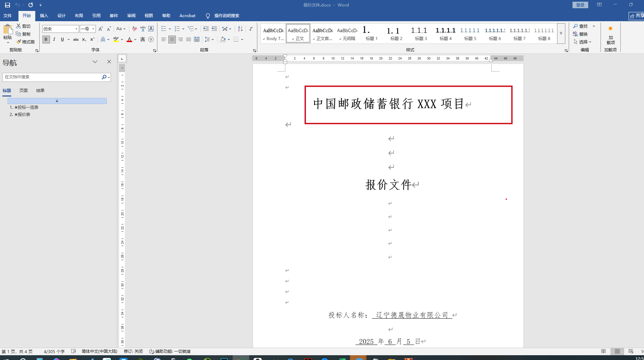Viewport: 644px width, 360px height.
Task: Close the navigation pane with the X
Action: 109,62
